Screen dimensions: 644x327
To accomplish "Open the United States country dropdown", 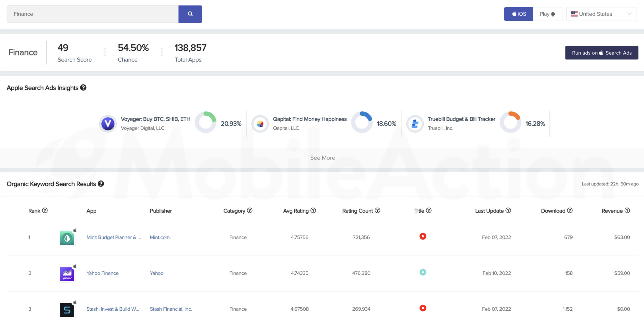I will tap(601, 14).
